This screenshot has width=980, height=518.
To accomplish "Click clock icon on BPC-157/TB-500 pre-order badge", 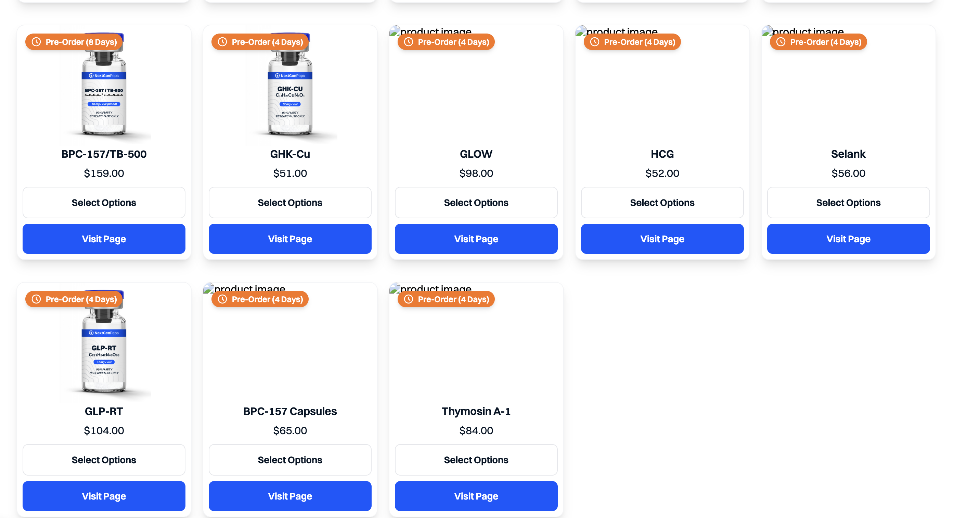I will tap(36, 42).
